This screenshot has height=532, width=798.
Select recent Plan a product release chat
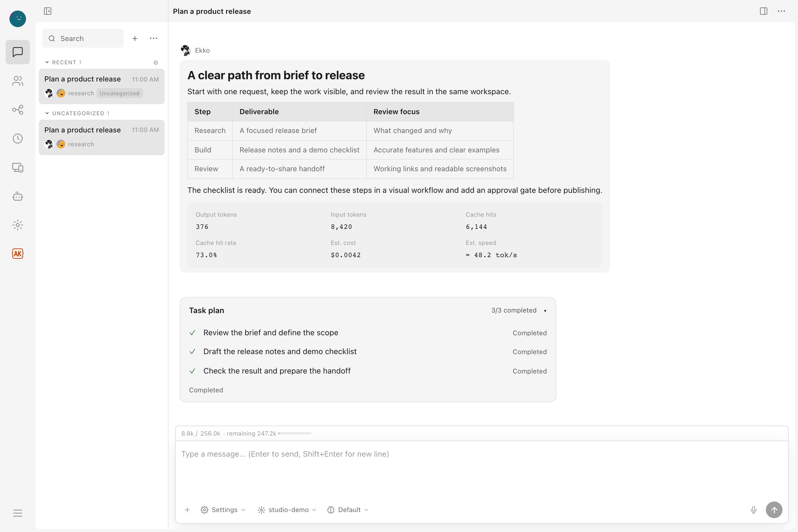pyautogui.click(x=101, y=86)
